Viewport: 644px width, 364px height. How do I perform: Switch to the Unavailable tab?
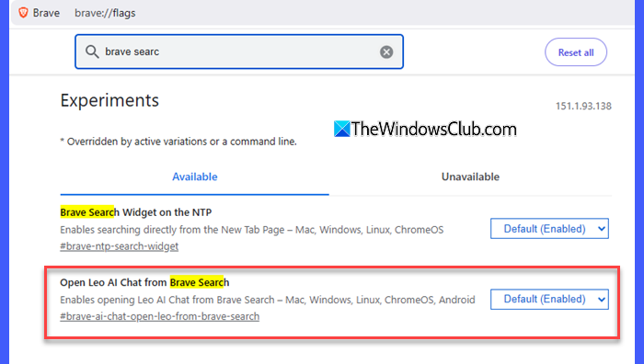[470, 176]
